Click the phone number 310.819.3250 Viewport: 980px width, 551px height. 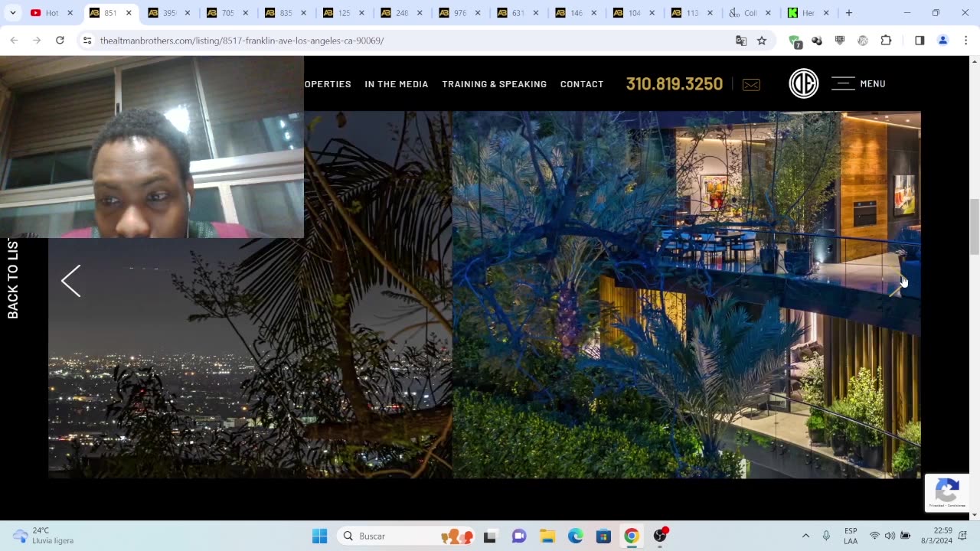[675, 84]
